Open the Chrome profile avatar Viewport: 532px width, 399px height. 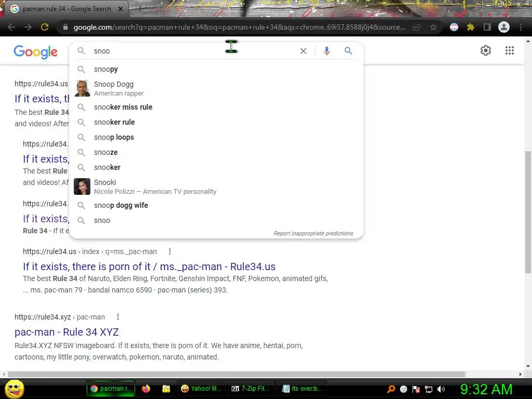point(504,27)
